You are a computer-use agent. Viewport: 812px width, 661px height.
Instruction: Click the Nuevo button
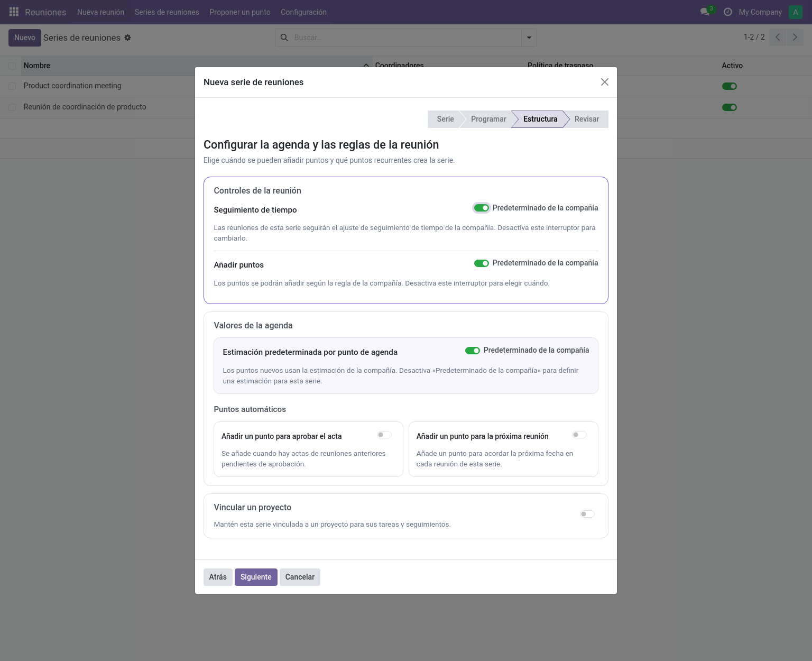tap(25, 38)
